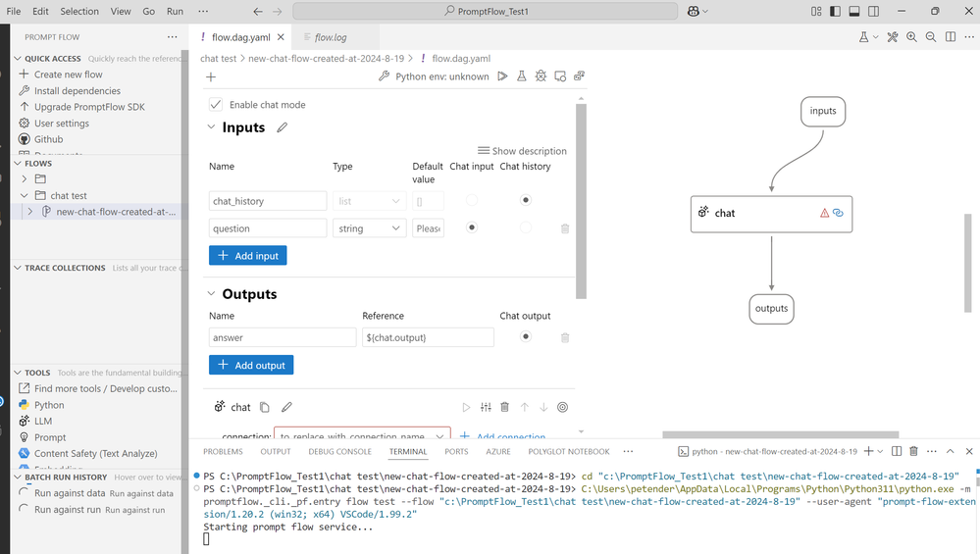Switch to the DEBUG CONSOLE tab

[x=340, y=452]
